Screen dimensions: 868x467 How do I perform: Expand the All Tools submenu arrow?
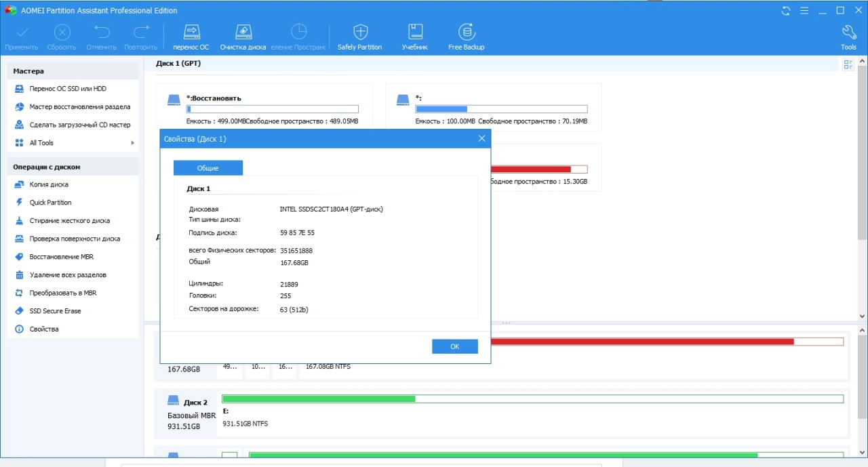click(133, 143)
